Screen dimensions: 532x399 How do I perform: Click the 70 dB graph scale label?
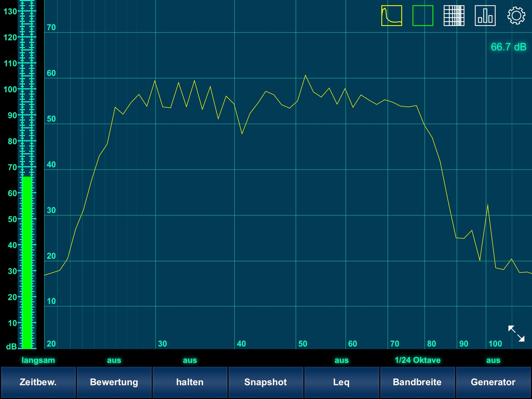tap(51, 27)
